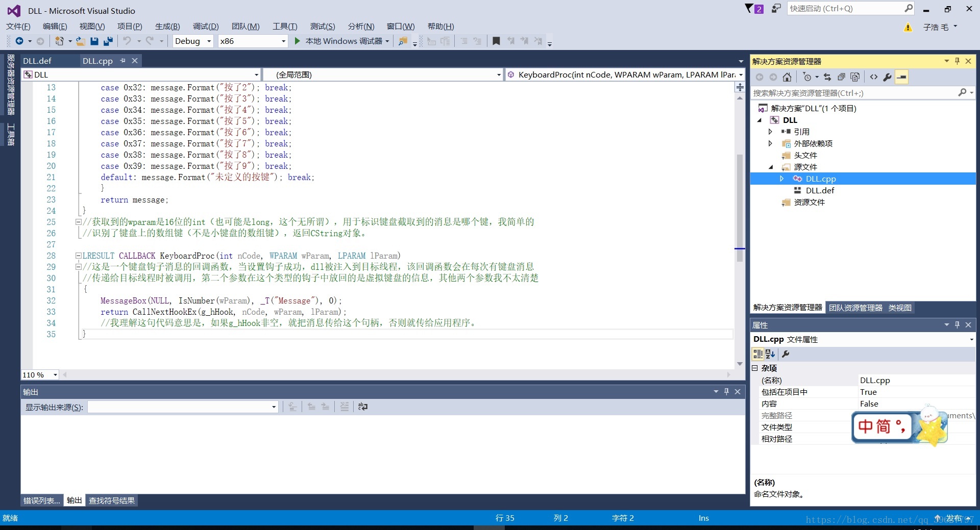Click the yellow warning triangle icon
This screenshot has height=530, width=980.
(x=908, y=28)
